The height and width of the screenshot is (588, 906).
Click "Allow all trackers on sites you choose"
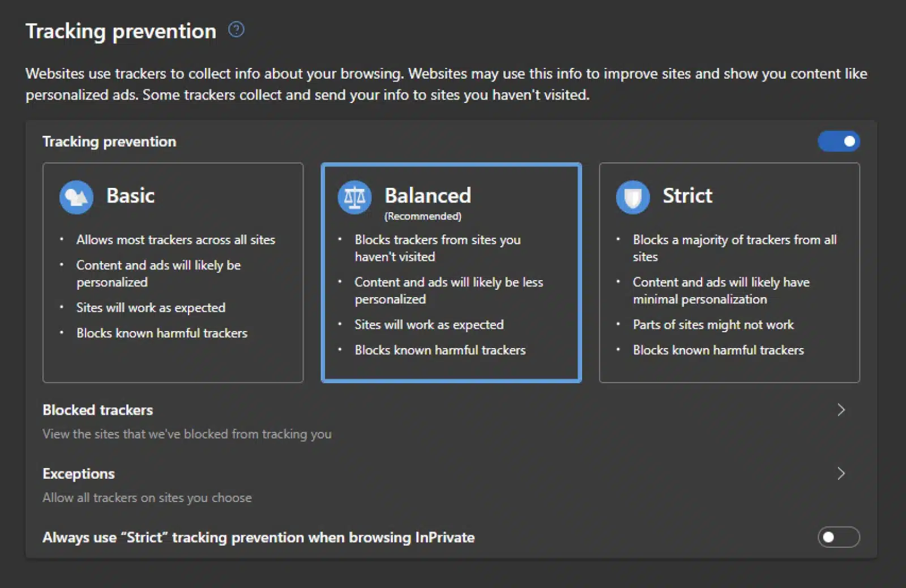coord(147,497)
